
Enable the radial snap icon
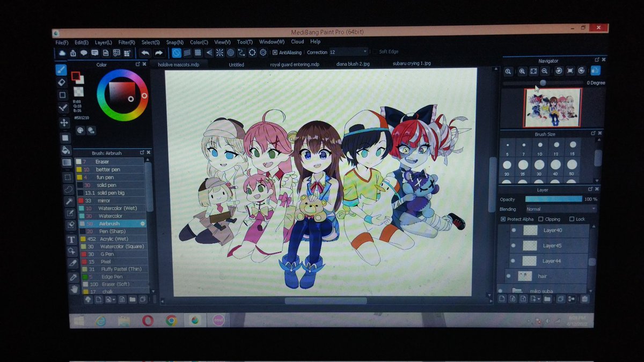click(x=219, y=53)
